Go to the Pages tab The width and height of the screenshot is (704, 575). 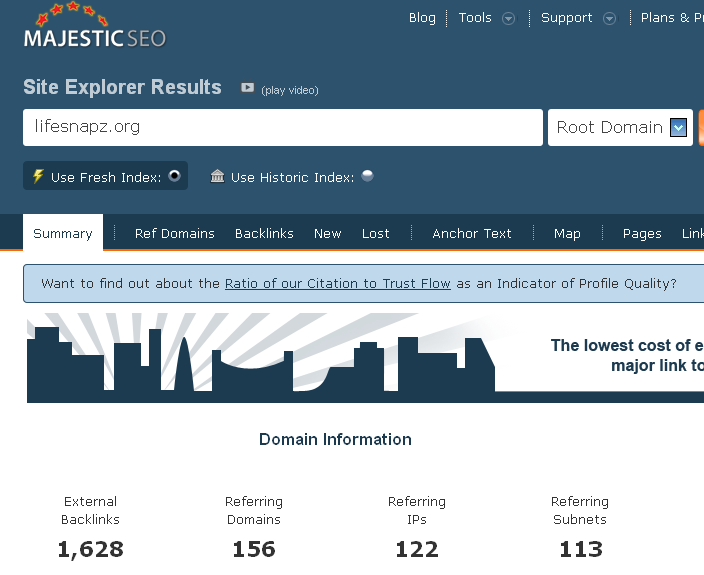pos(642,233)
